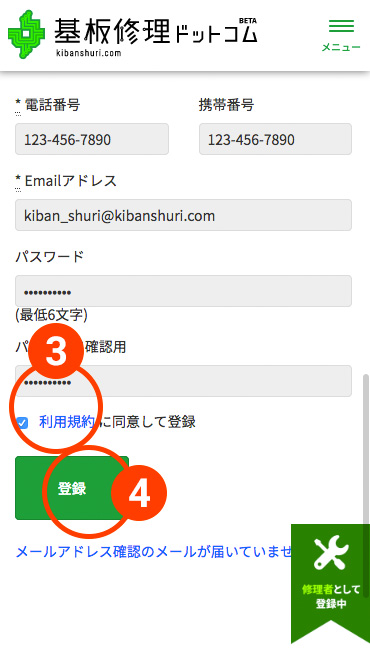Click the パスワード input field
370x650 pixels.
coord(184,291)
